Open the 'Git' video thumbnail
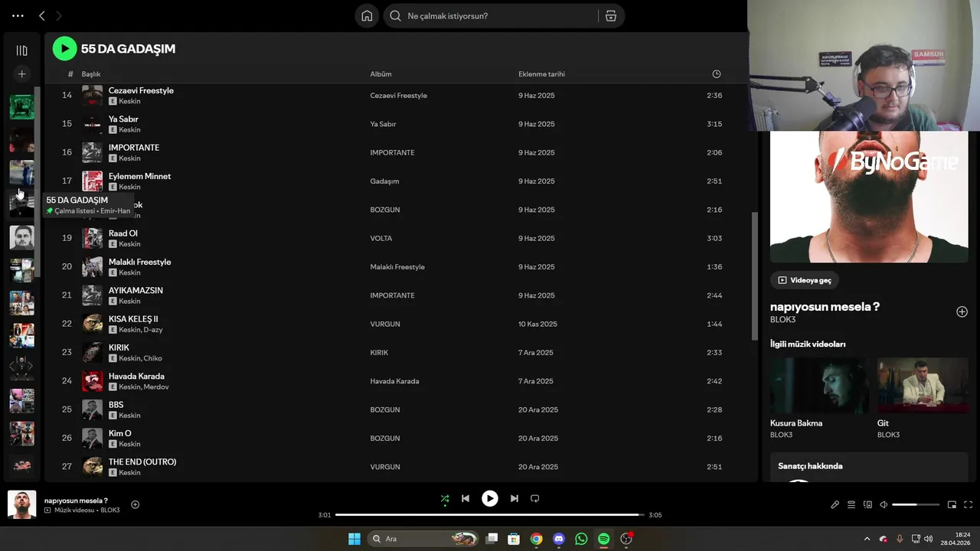Viewport: 980px width, 551px height. point(922,386)
